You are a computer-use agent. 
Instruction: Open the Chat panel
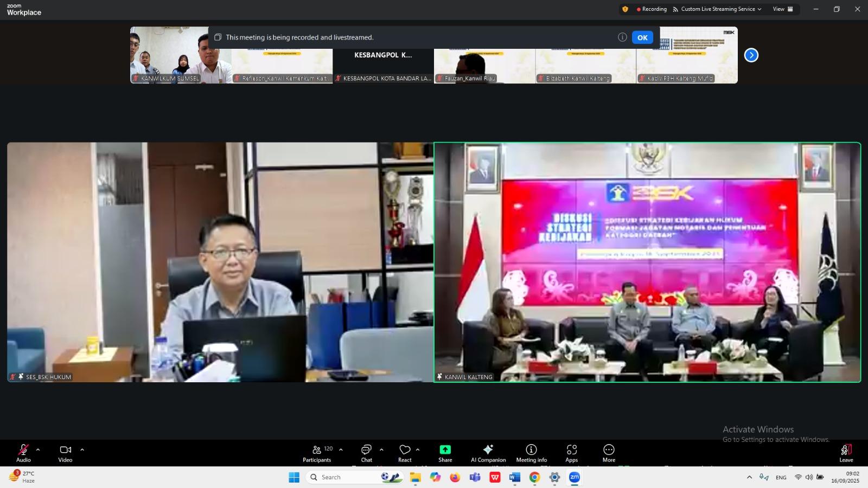tap(366, 453)
